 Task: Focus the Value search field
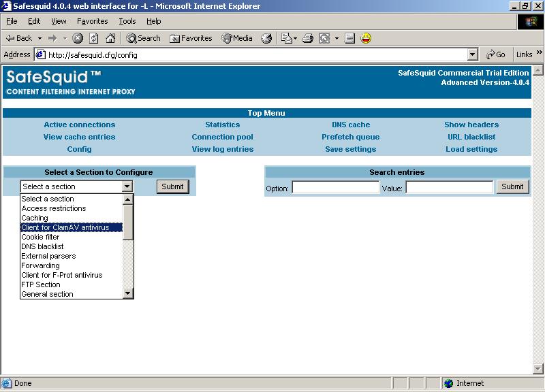pyautogui.click(x=449, y=187)
